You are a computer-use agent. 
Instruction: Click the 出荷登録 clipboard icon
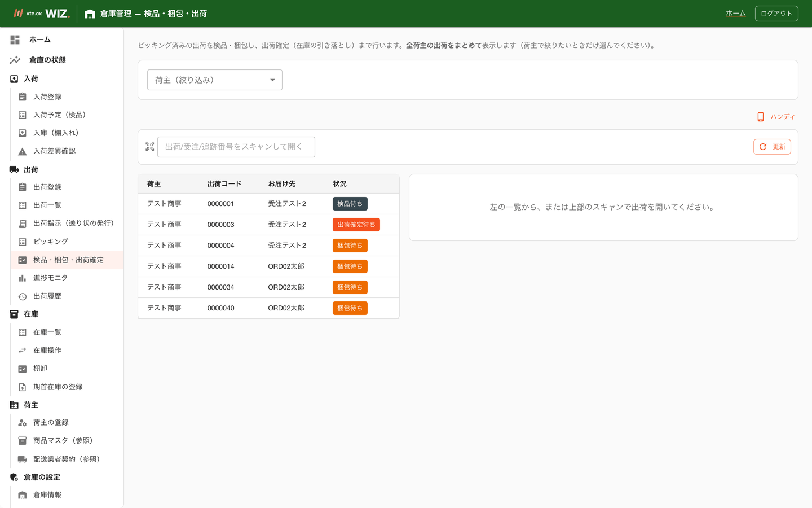(x=23, y=187)
